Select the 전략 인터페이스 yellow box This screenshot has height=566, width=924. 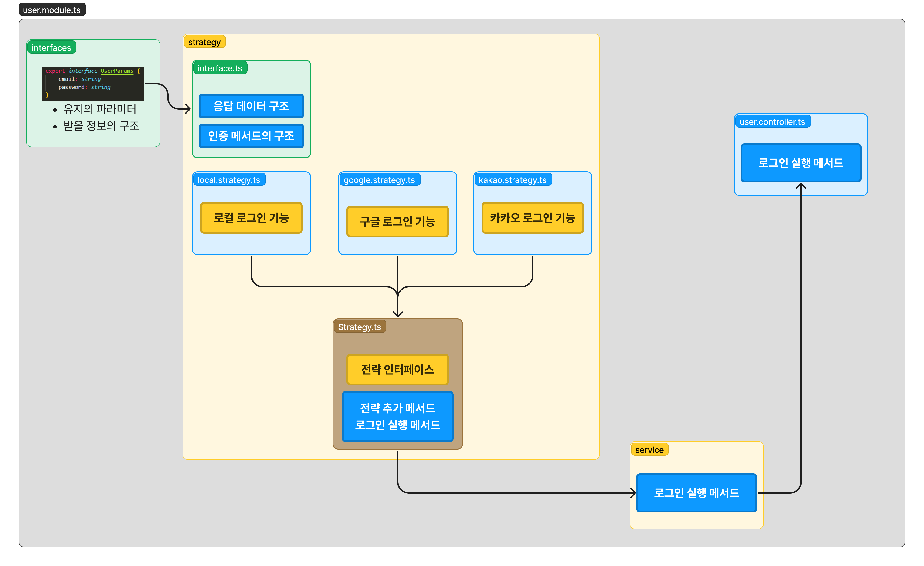click(x=397, y=370)
